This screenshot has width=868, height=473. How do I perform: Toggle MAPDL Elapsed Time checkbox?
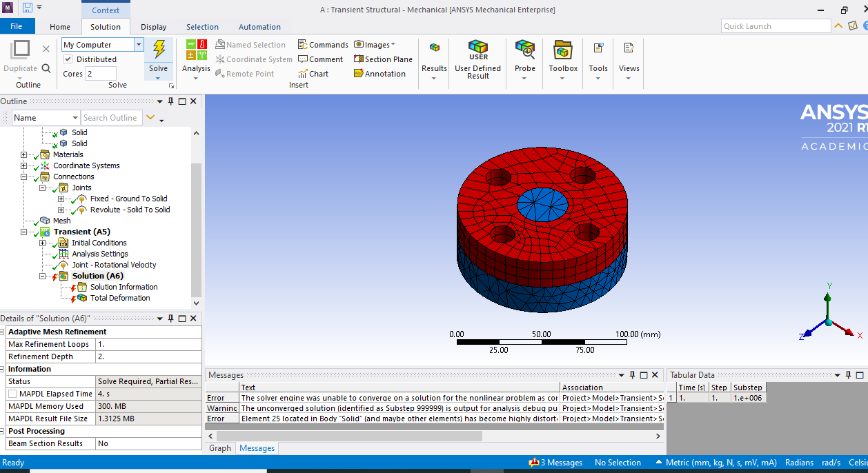click(12, 394)
